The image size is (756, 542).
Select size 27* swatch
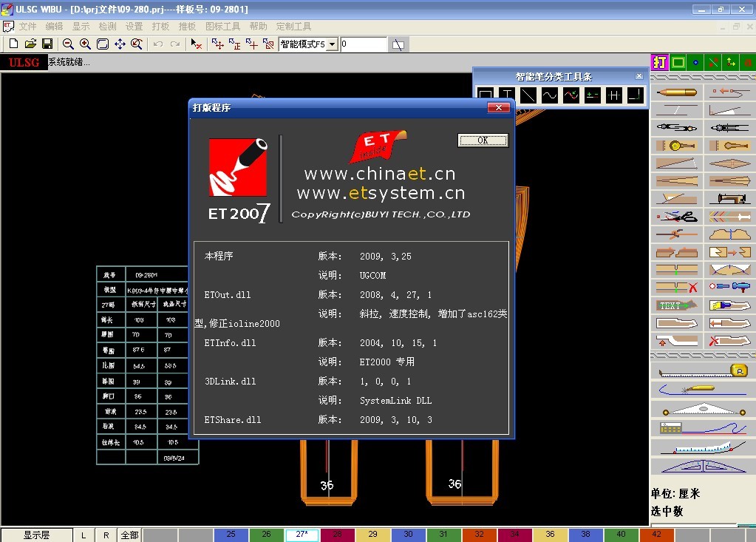pos(302,535)
